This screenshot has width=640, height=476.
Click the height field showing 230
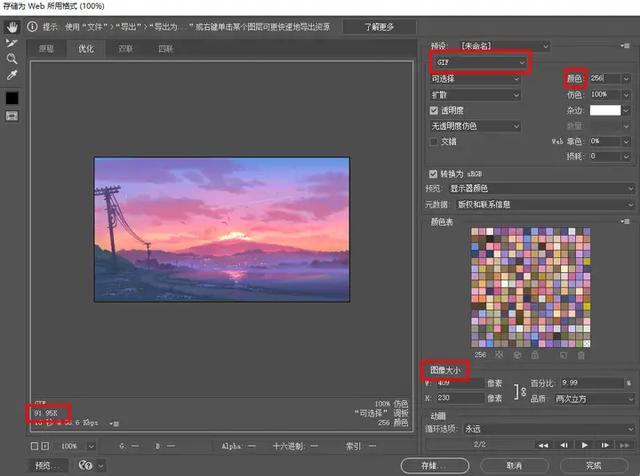coord(460,398)
